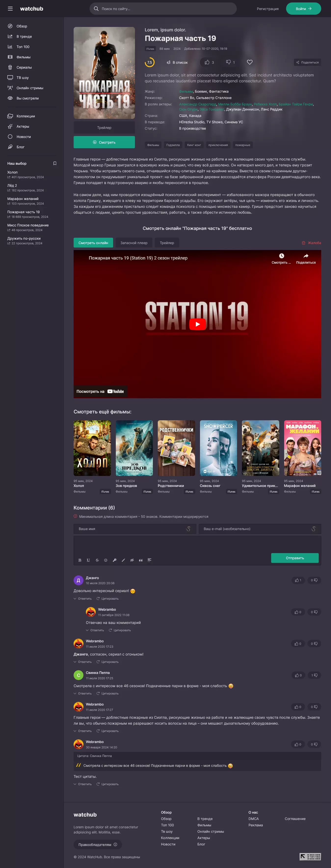The image size is (331, 868).
Task: Click the пожарные tag
Action: 243,145
